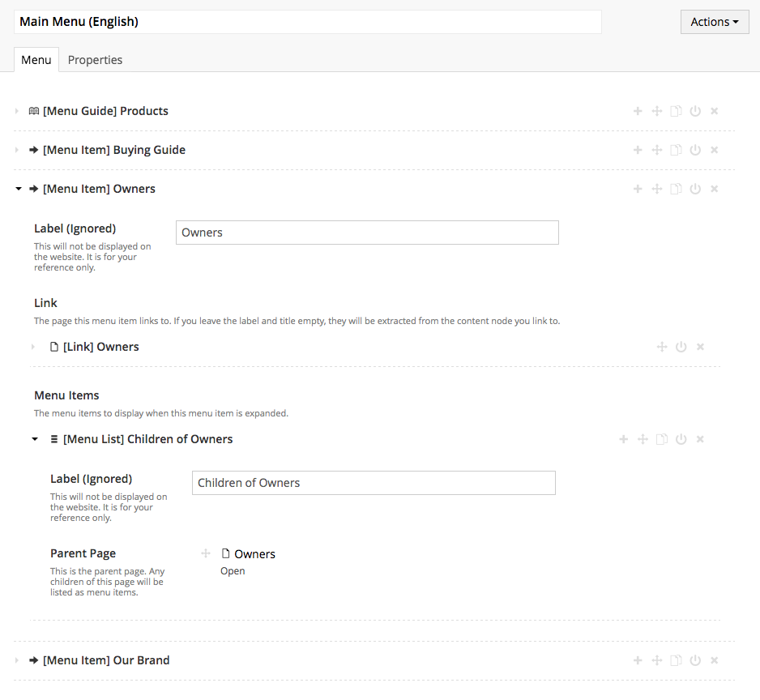Click the add icon on Products row
Image resolution: width=760 pixels, height=700 pixels.
(x=638, y=111)
